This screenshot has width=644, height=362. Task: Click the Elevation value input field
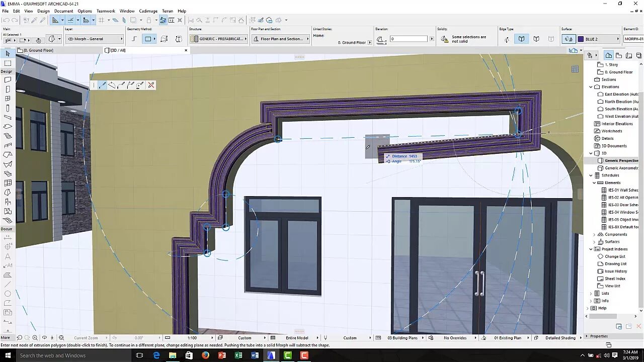pyautogui.click(x=409, y=39)
